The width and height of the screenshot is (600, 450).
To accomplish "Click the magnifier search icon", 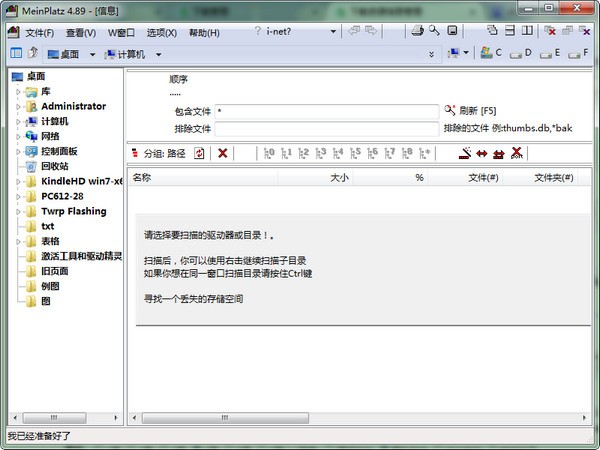I will (x=434, y=31).
